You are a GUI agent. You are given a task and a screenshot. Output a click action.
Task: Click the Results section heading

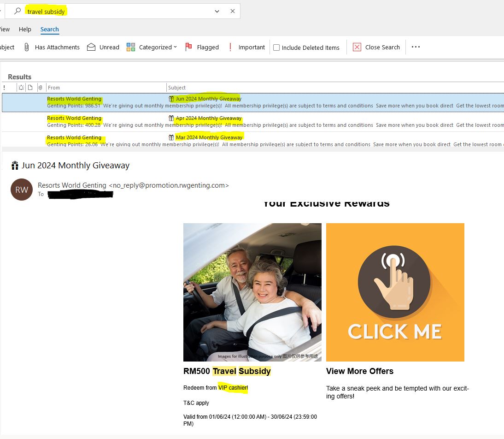coord(20,77)
